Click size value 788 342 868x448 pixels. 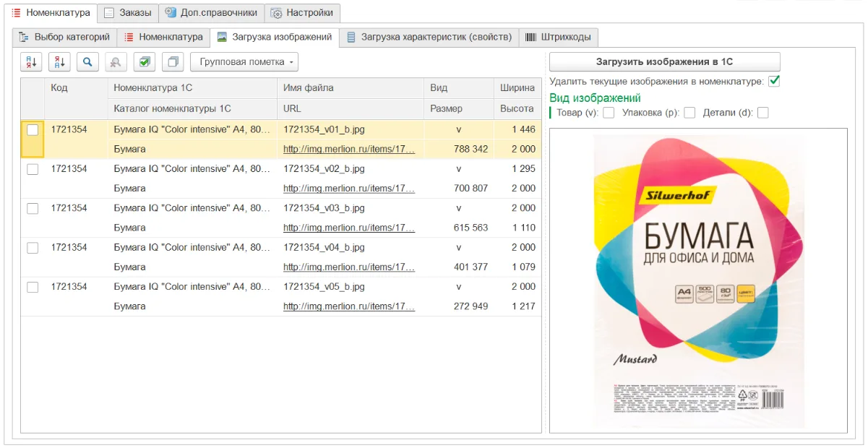470,149
